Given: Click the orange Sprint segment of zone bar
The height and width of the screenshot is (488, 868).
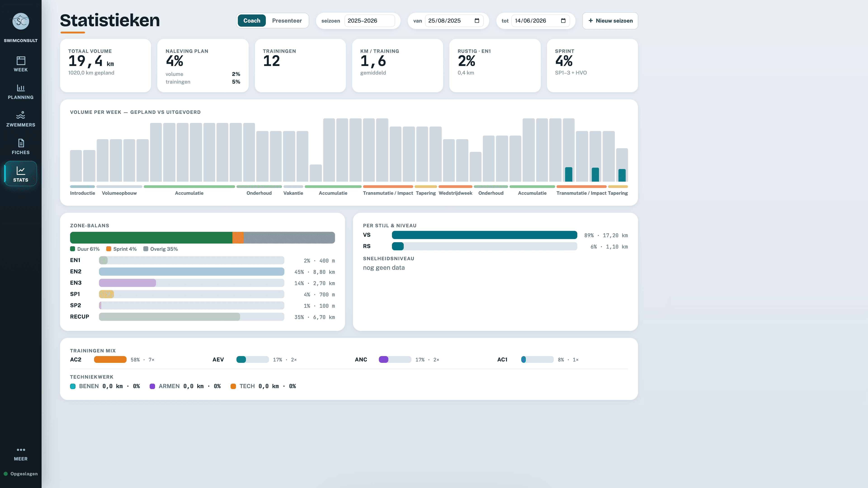Looking at the screenshot, I should tap(238, 237).
